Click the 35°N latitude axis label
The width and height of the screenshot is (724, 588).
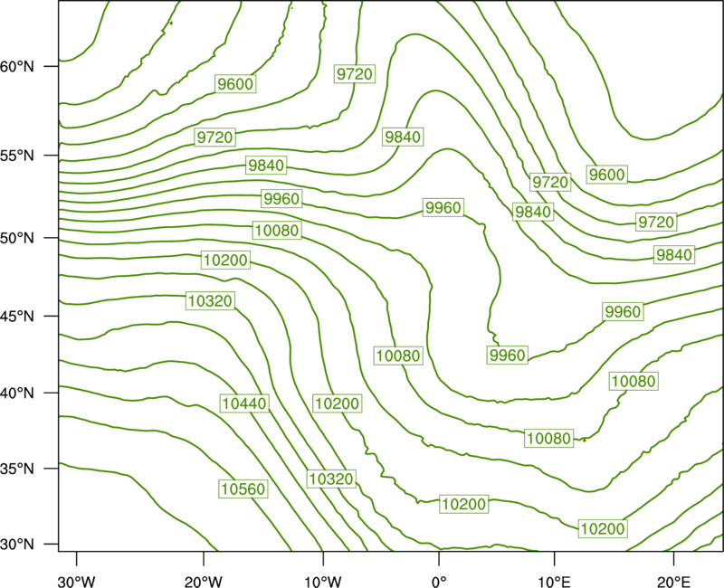[x=17, y=469]
